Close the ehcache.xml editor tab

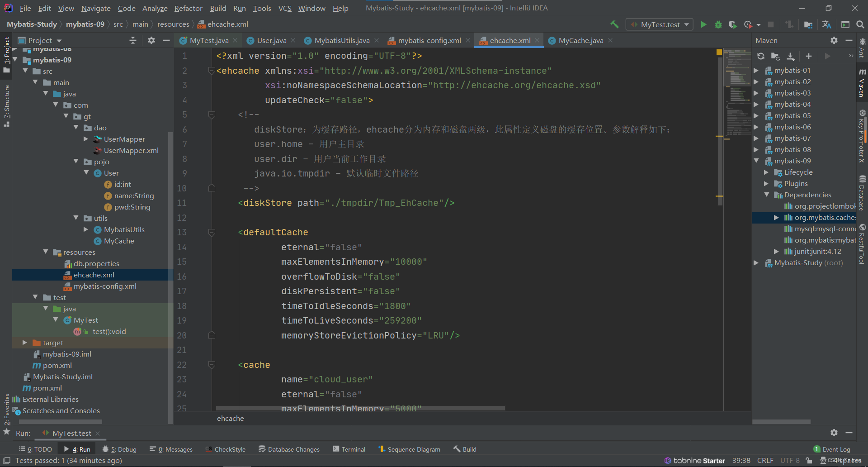tap(537, 40)
